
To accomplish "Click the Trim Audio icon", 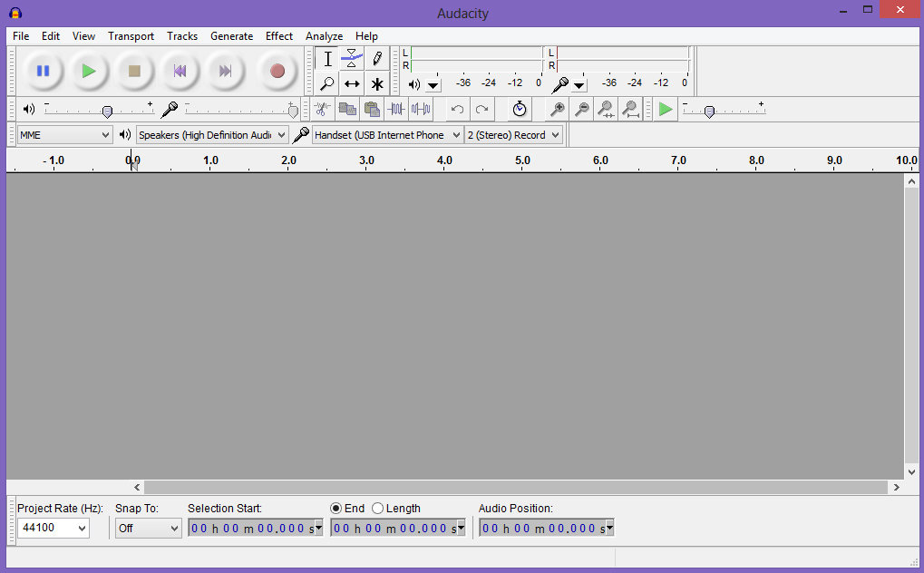I will pos(396,109).
